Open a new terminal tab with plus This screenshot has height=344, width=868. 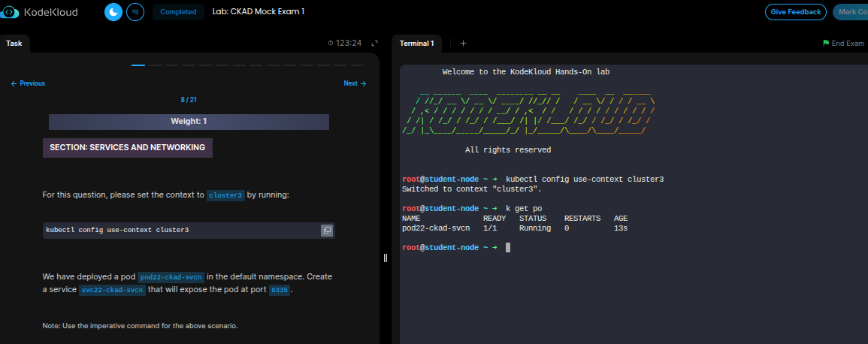tap(463, 44)
